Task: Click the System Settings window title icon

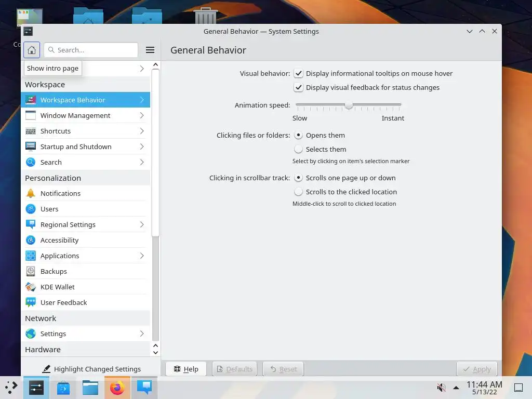Action: (28, 32)
